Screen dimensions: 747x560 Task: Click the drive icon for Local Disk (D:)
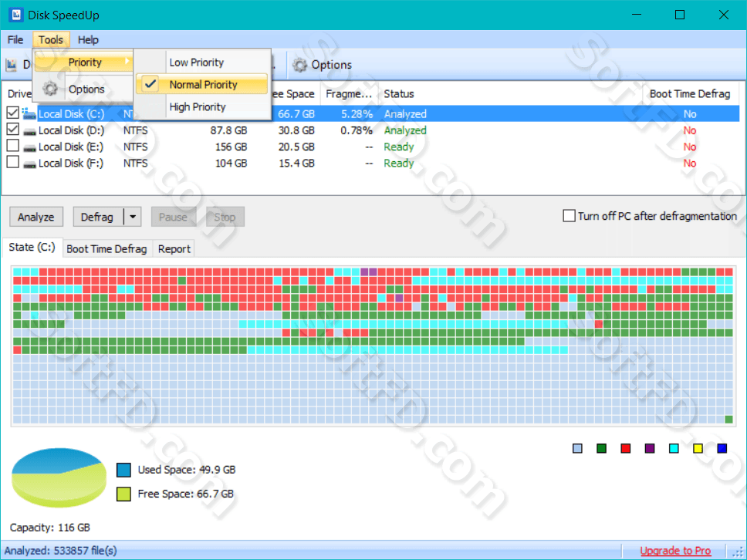[x=29, y=131]
